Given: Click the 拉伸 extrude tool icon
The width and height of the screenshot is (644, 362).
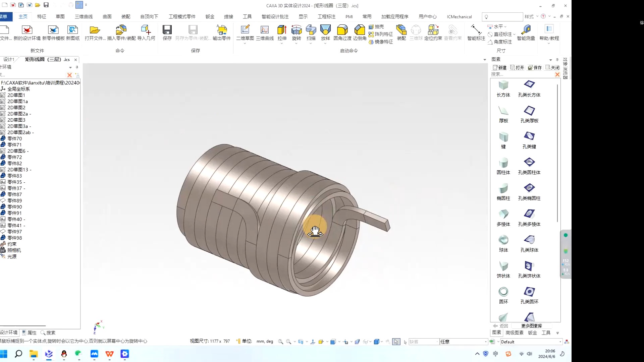Looking at the screenshot, I should [282, 31].
